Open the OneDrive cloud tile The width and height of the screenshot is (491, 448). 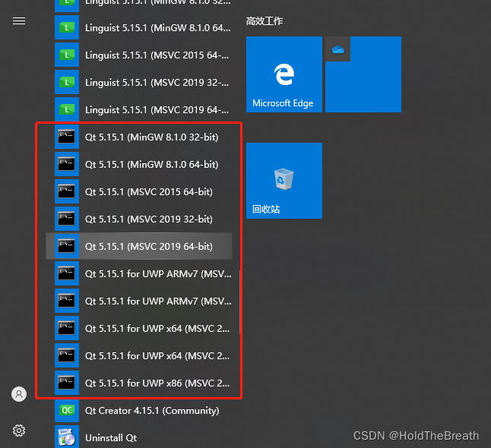click(x=363, y=74)
